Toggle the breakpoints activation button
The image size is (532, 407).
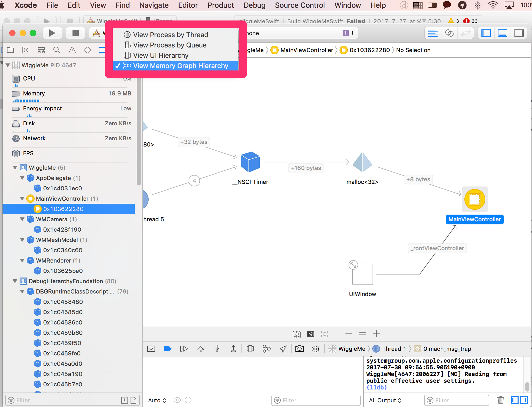click(x=167, y=349)
